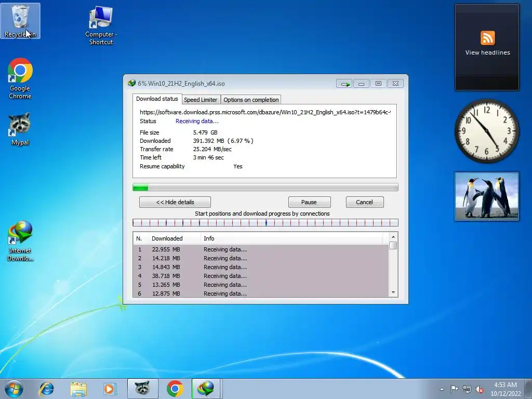The image size is (532, 399).
Task: Select connection row 2 with 14.218 MB
Action: tap(261, 258)
